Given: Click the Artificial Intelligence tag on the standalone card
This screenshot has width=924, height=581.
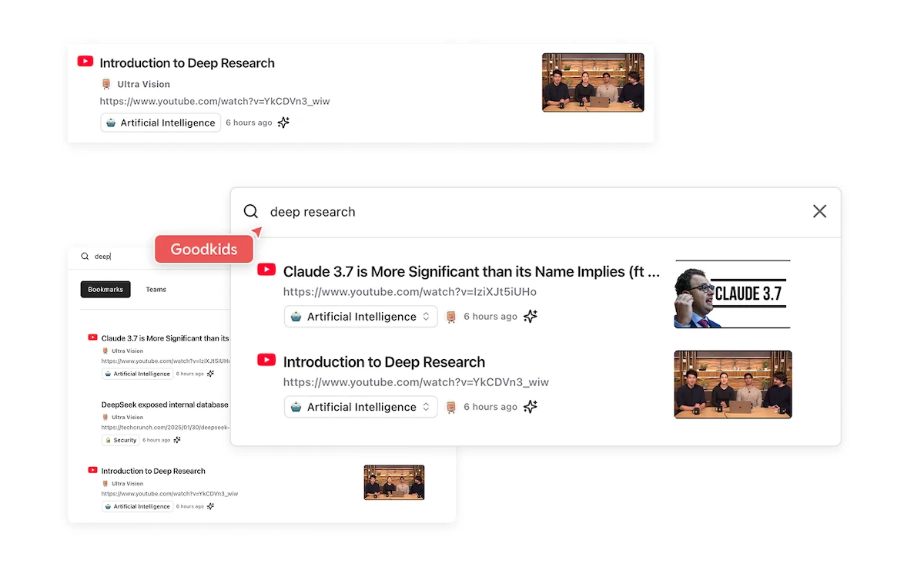Looking at the screenshot, I should pos(161,123).
